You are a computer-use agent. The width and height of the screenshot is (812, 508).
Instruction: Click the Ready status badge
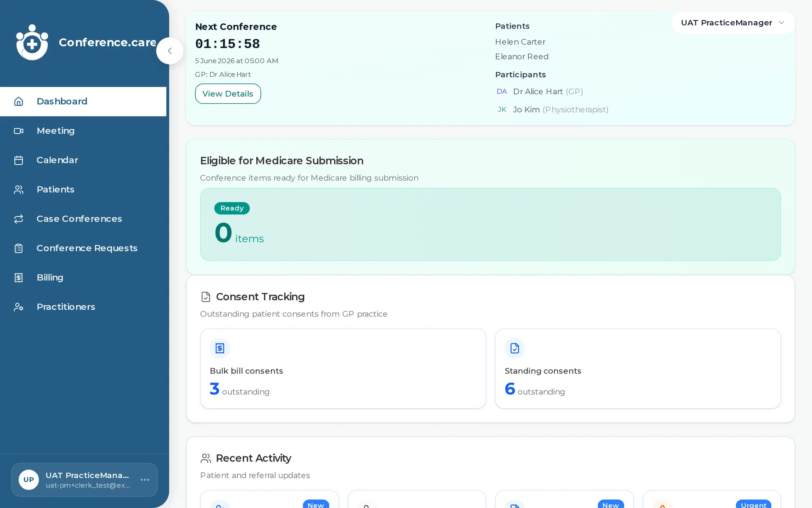click(232, 208)
